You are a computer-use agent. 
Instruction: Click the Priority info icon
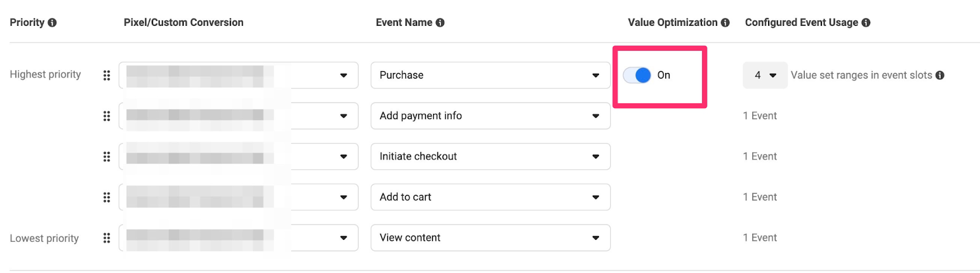coord(52,23)
